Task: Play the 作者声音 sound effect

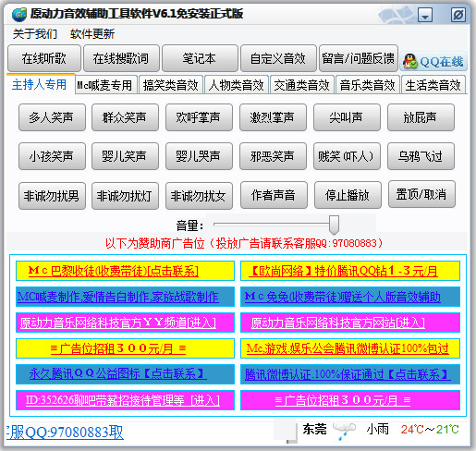Action: [274, 195]
